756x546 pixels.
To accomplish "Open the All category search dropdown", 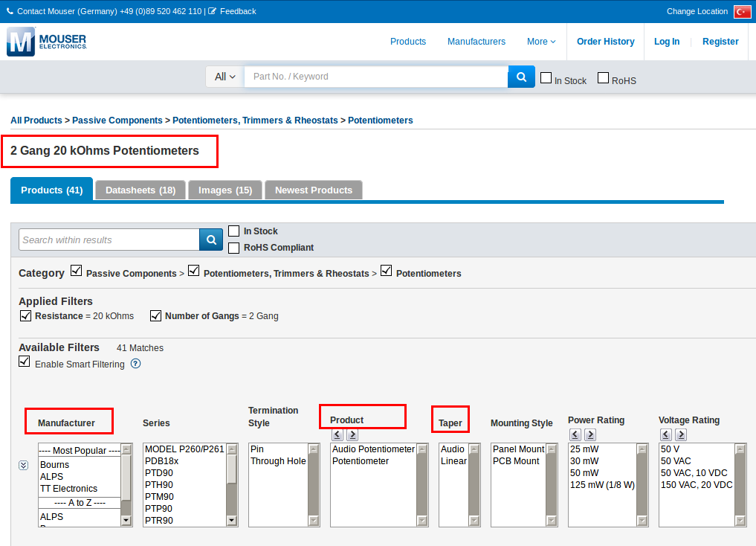I will click(225, 77).
